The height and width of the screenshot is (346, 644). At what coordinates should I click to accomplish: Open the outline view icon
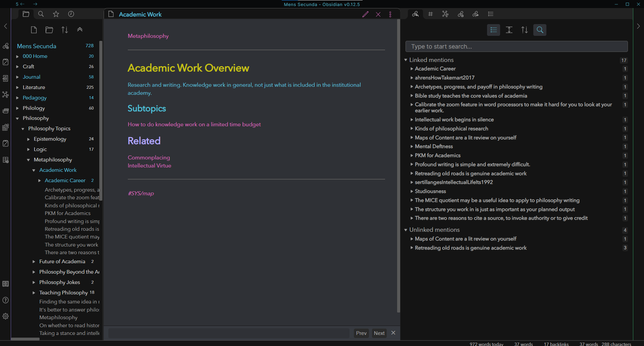click(x=490, y=14)
